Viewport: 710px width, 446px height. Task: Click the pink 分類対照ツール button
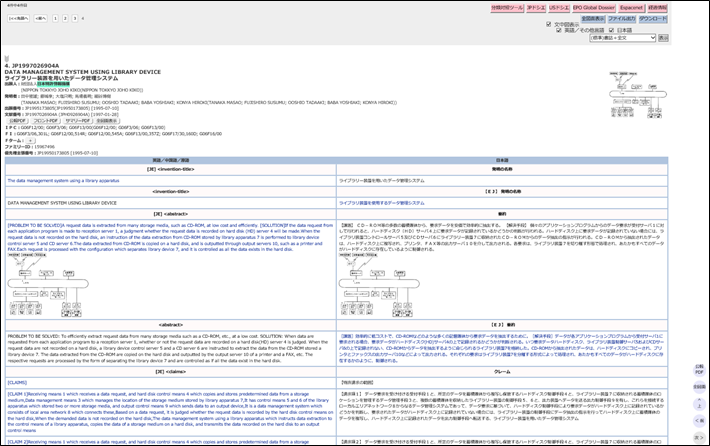click(507, 8)
